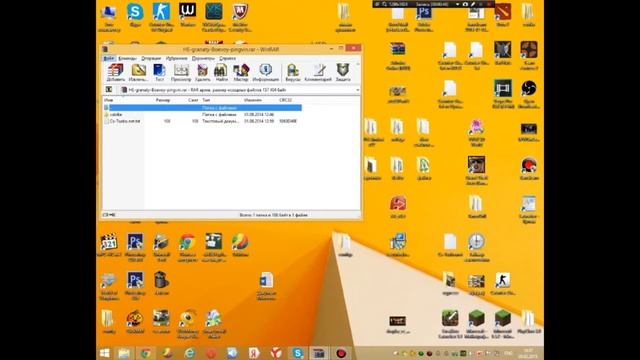
Task: Open File Explorer from the taskbar
Action: (x=124, y=353)
